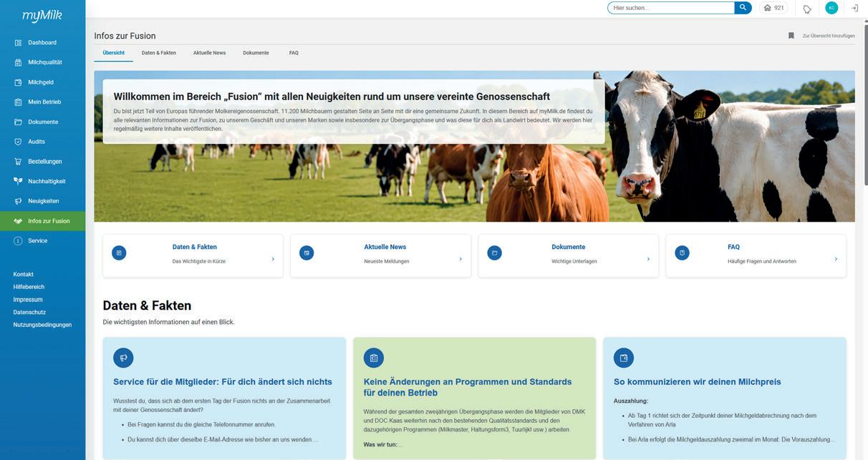Open the Service info icon in sidebar
This screenshot has width=868, height=460.
point(18,241)
